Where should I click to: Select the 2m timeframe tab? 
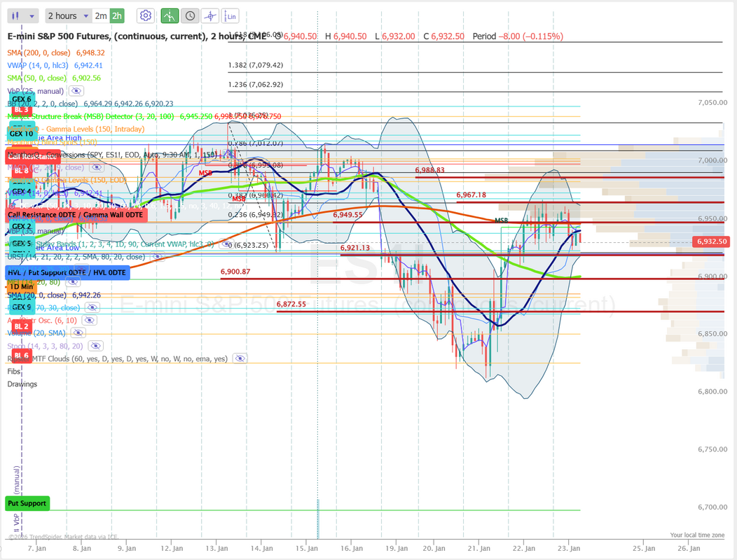[101, 15]
